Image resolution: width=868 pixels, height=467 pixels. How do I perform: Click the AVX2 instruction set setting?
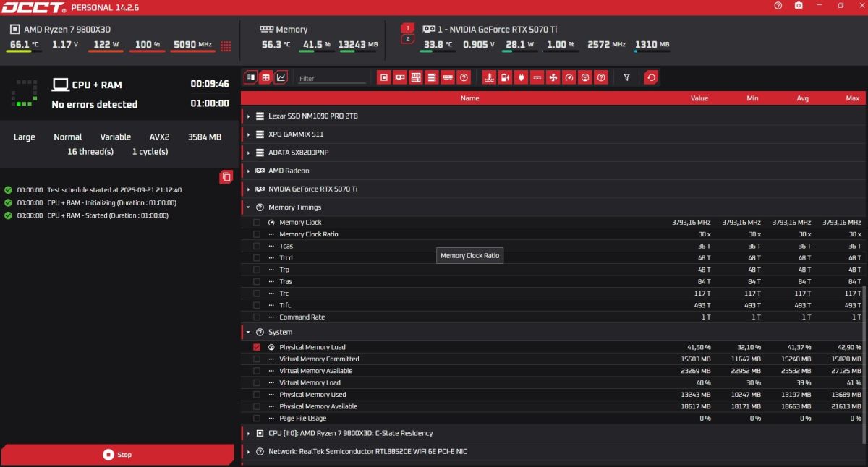[x=159, y=137]
